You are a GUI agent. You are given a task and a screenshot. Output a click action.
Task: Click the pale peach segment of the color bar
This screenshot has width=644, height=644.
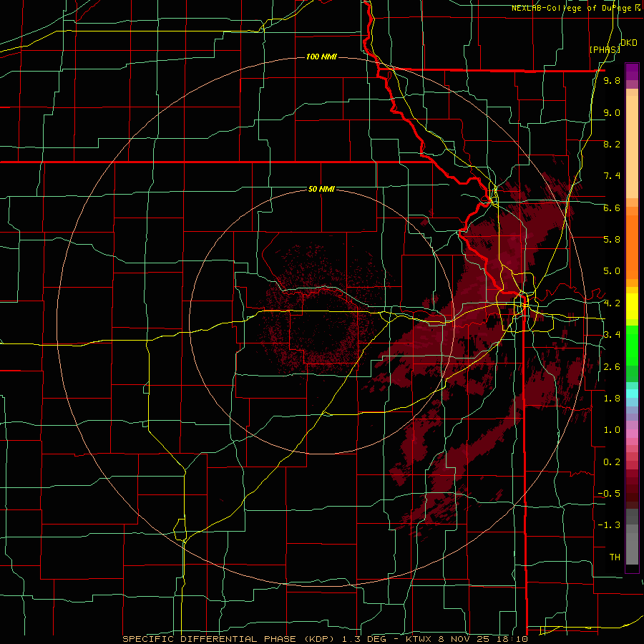coord(632,147)
